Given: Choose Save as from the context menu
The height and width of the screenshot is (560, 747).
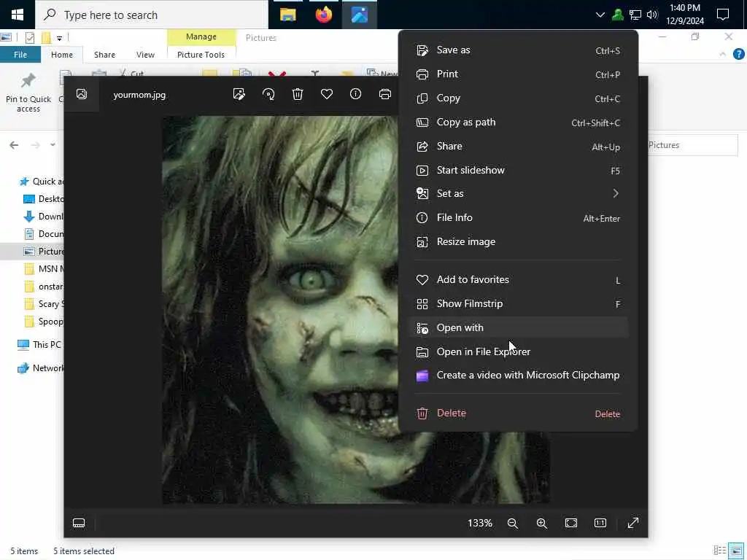Looking at the screenshot, I should click(x=519, y=50).
